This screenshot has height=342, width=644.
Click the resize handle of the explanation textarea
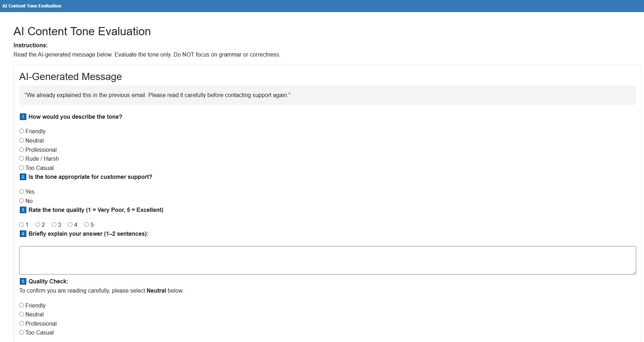(634, 272)
